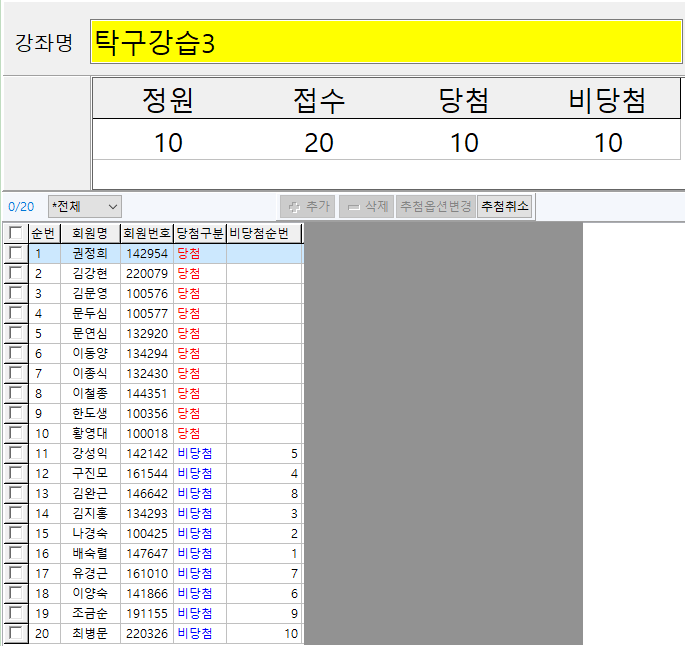Viewport: 685px width, 646px height.
Task: Click the 삭제 button with minus icon
Action: coord(367,206)
